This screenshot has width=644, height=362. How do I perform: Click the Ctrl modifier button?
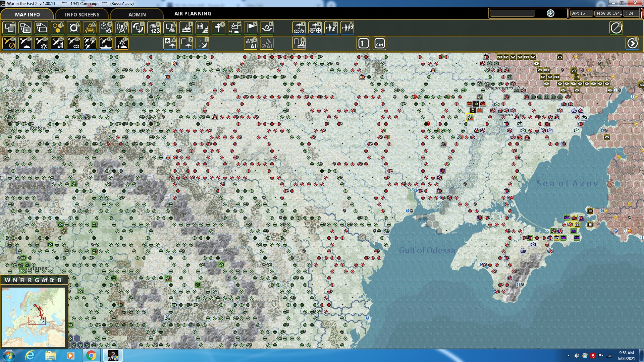pos(379,44)
